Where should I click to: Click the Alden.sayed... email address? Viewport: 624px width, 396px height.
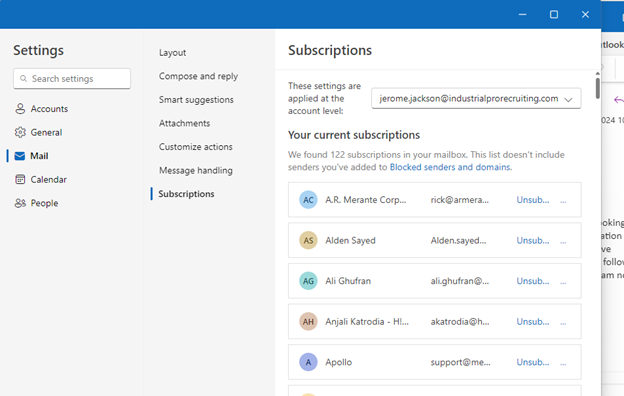458,240
